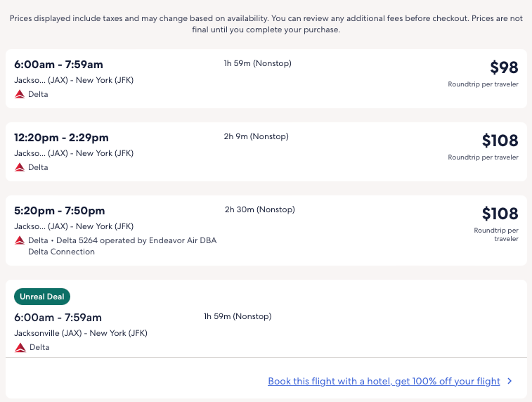Image resolution: width=532 pixels, height=402 pixels.
Task: Click the chevron arrow beside the hotel bundle link
Action: 510,382
